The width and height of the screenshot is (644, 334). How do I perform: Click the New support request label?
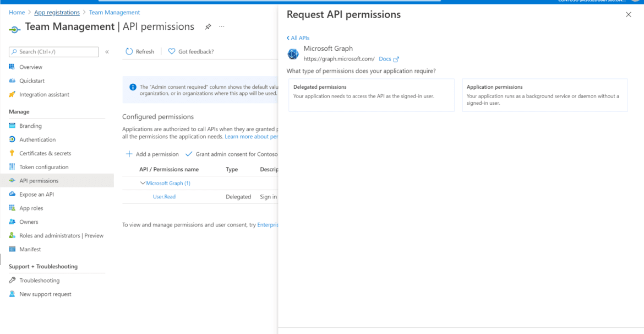45,294
